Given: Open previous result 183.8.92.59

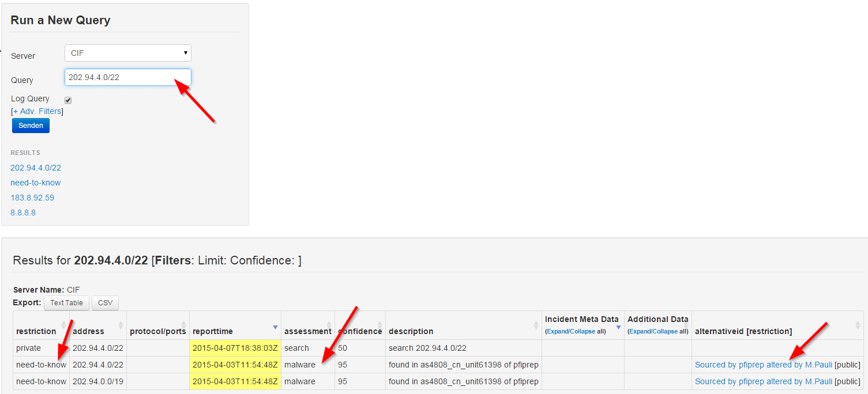Looking at the screenshot, I should coord(32,198).
